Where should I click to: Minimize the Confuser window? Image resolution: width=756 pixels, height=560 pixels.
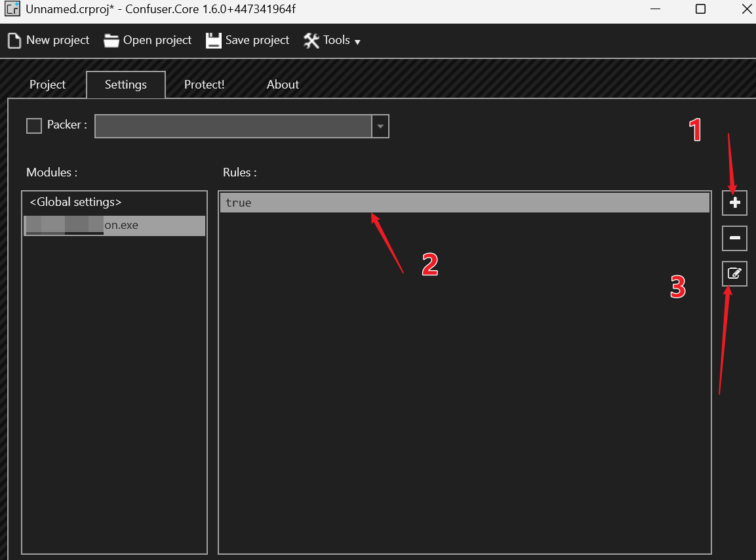coord(655,9)
